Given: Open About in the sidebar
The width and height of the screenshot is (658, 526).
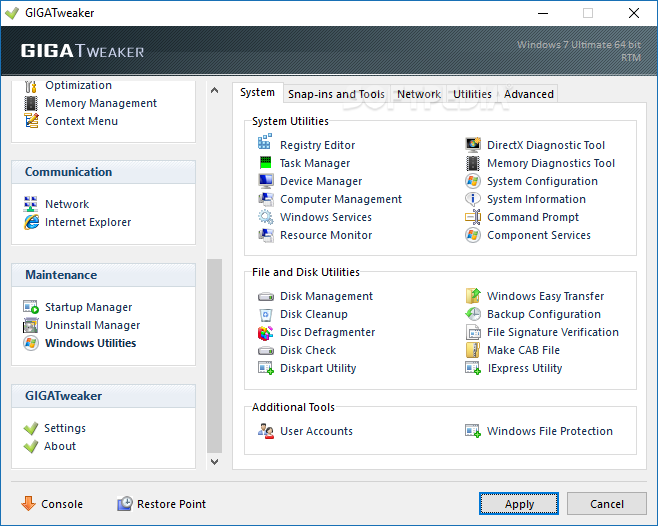Looking at the screenshot, I should point(60,446).
